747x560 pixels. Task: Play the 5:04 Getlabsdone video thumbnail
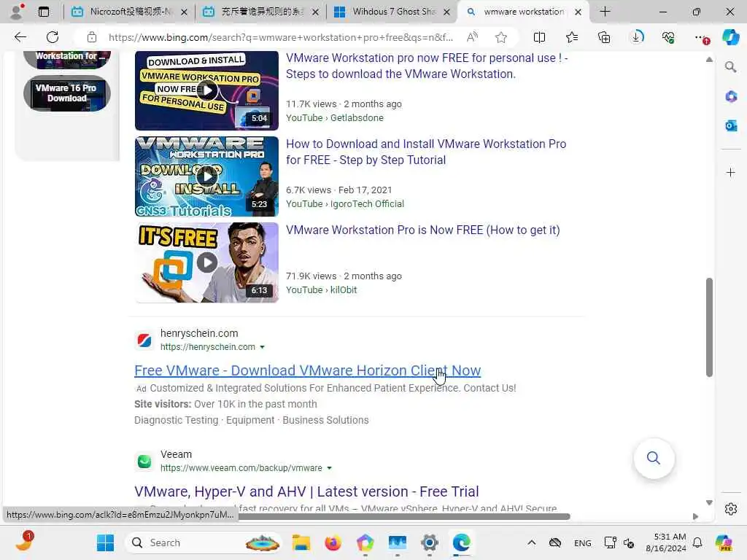[206, 90]
